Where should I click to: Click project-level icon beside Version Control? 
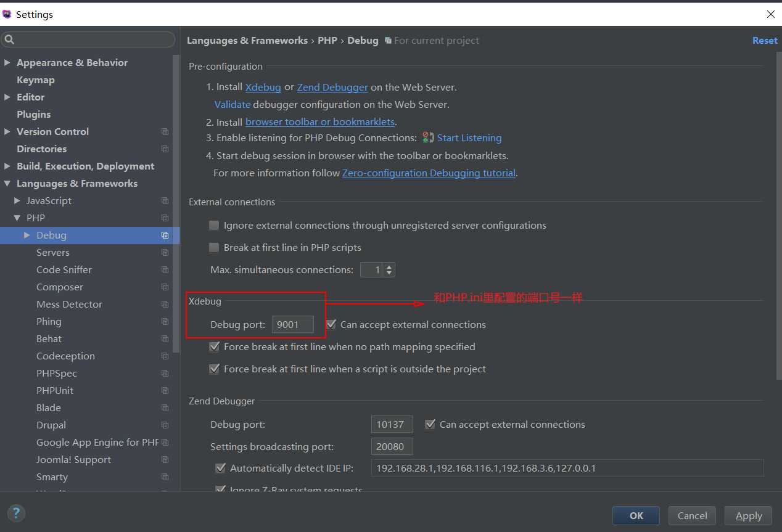(x=165, y=131)
